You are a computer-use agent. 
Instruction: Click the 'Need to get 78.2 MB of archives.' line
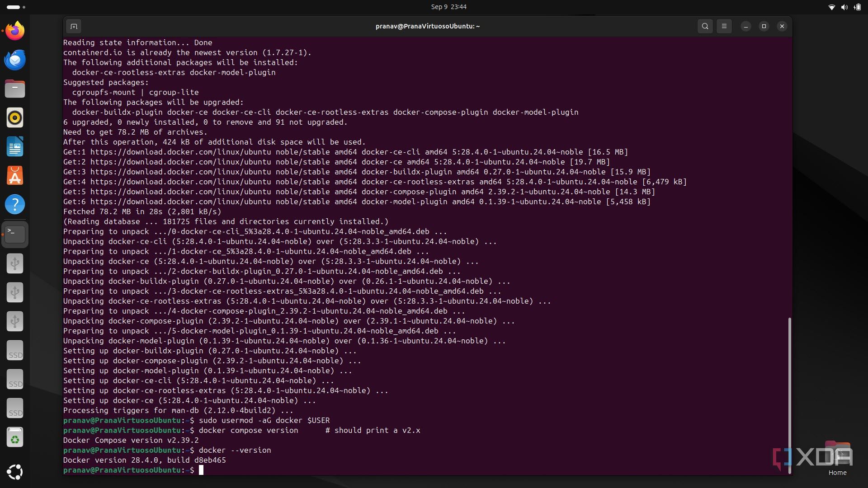(x=135, y=132)
